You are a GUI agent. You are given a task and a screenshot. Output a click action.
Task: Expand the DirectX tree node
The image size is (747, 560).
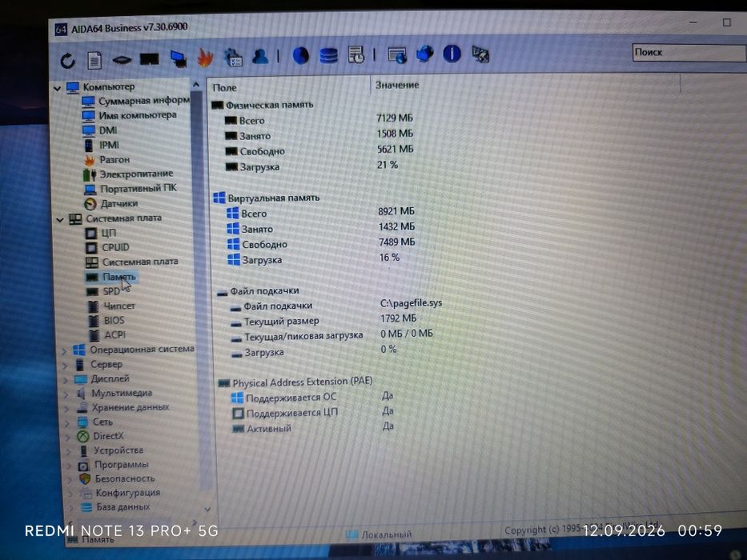[68, 437]
